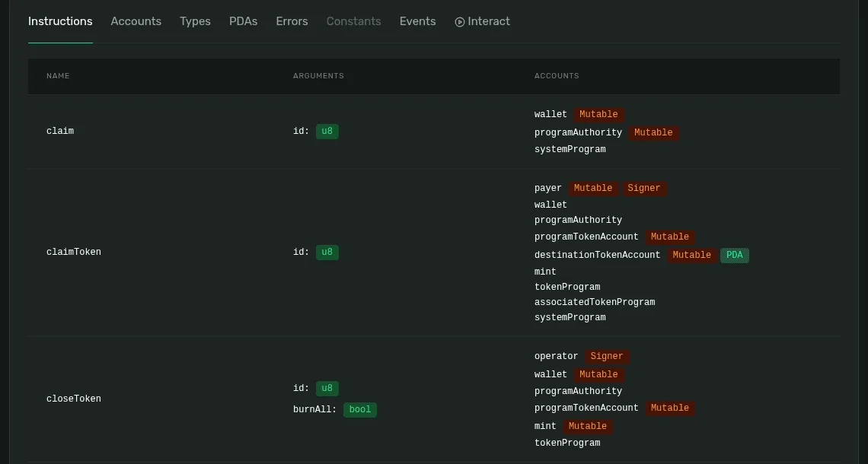The image size is (868, 464).
Task: Click Mutable badge next to closeToken mint
Action: coord(587,426)
